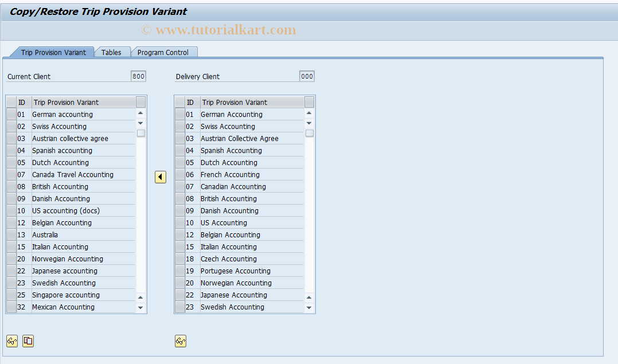This screenshot has height=364, width=618.
Task: Click the Current Client field showing 800
Action: pyautogui.click(x=138, y=76)
